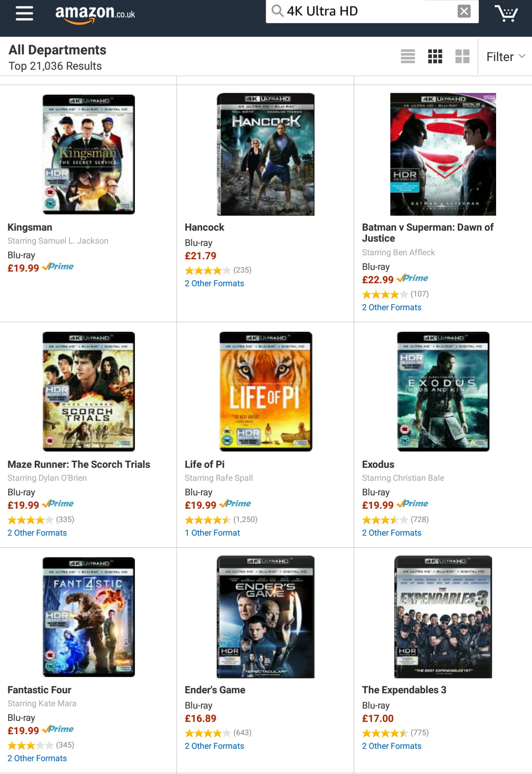Switch to small grid view
This screenshot has height=774, width=532.
click(435, 56)
